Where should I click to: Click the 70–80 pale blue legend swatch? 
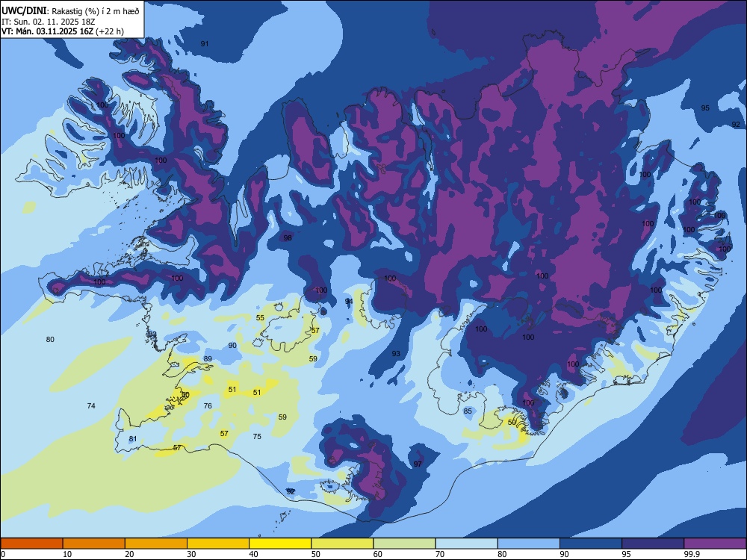[466, 544]
